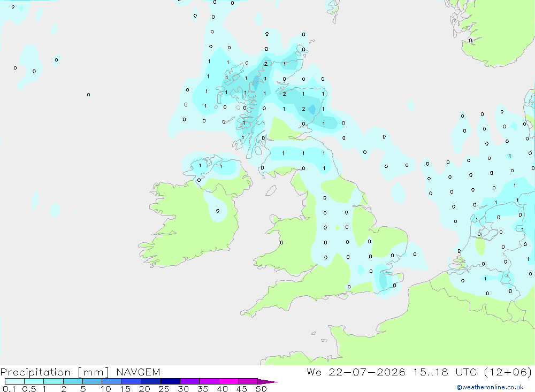
Task: Select the 5 to 10 mm legend swatch
Action: coord(93,381)
